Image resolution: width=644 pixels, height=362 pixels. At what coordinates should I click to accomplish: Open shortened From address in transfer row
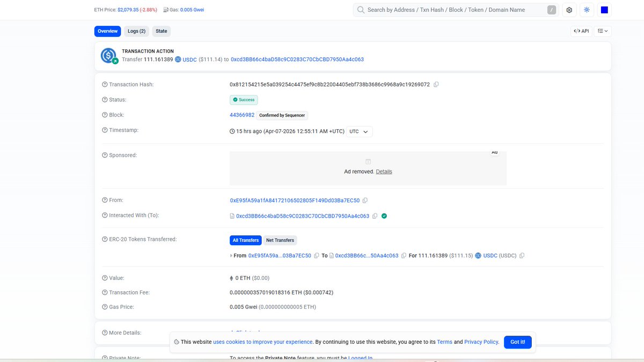280,256
